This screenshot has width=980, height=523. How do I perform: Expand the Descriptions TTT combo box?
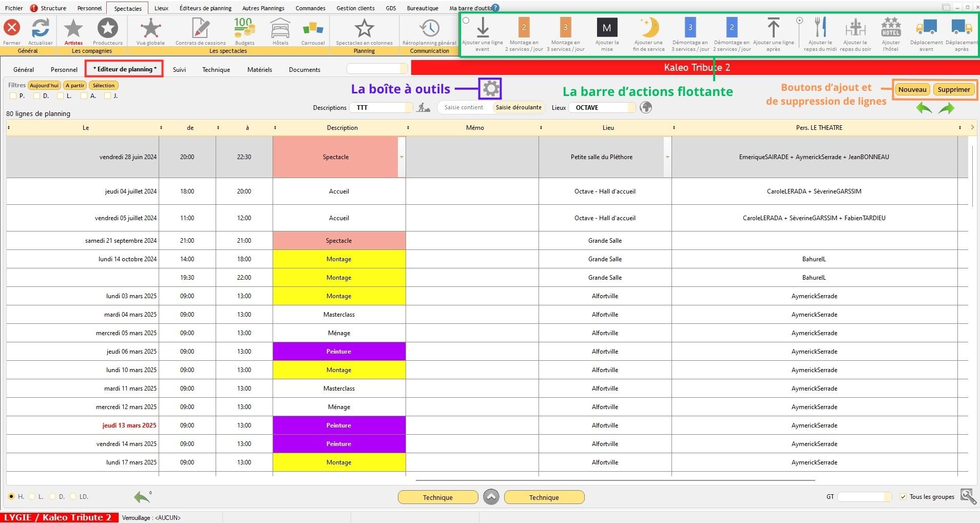pyautogui.click(x=408, y=108)
